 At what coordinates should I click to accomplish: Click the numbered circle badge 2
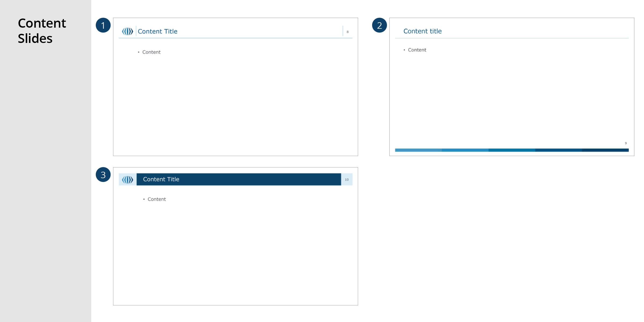(x=379, y=25)
